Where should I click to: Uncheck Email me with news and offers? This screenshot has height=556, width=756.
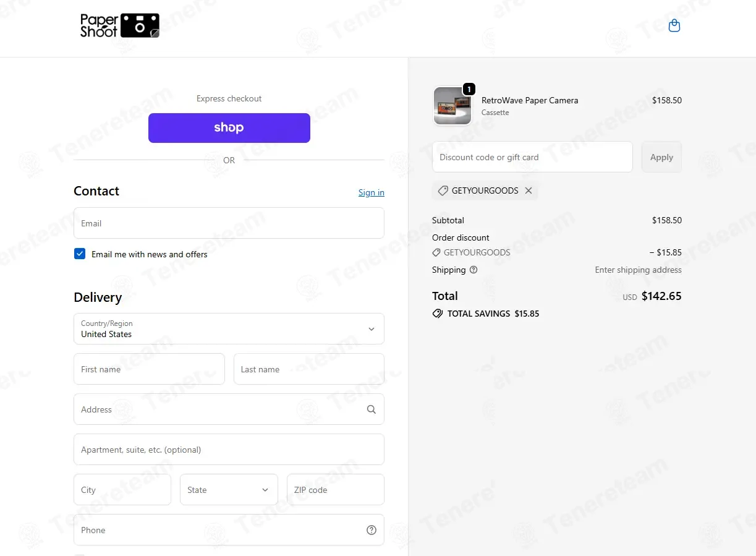80,254
